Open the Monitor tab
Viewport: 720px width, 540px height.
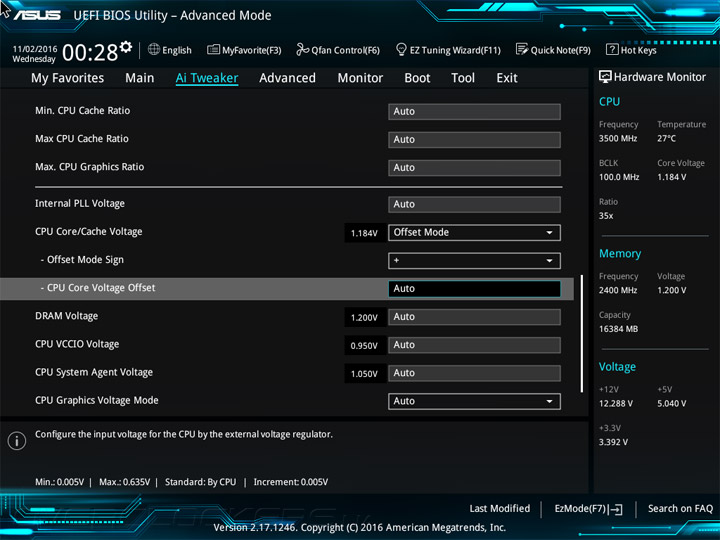pos(360,78)
